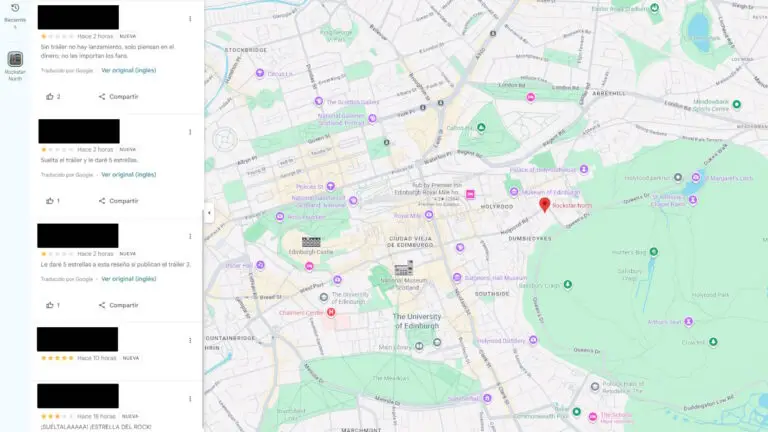Click Compartir under the 'Suelta el tráiler' review
Viewport: 768px width, 432px height.
119,201
